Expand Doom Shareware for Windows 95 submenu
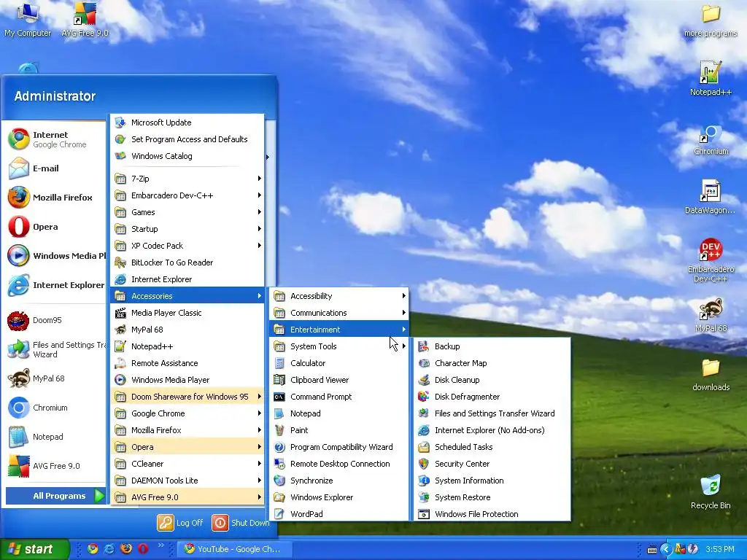The height and width of the screenshot is (560, 747). [x=187, y=397]
